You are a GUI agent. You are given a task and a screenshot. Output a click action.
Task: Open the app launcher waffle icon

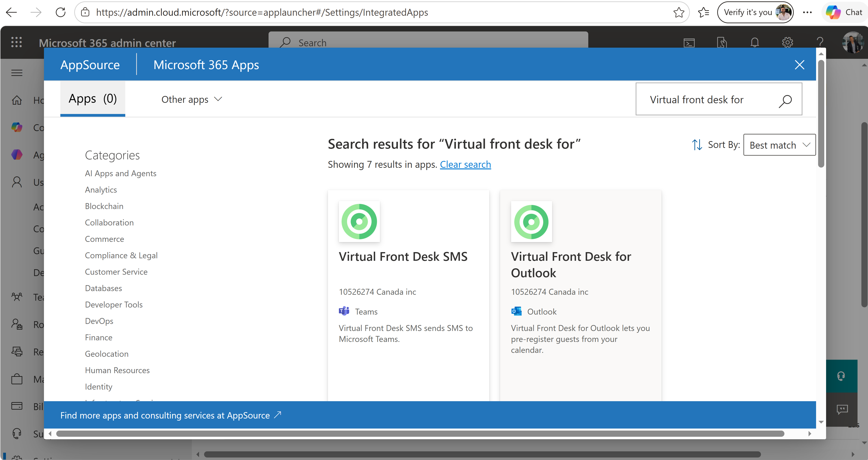(x=16, y=42)
